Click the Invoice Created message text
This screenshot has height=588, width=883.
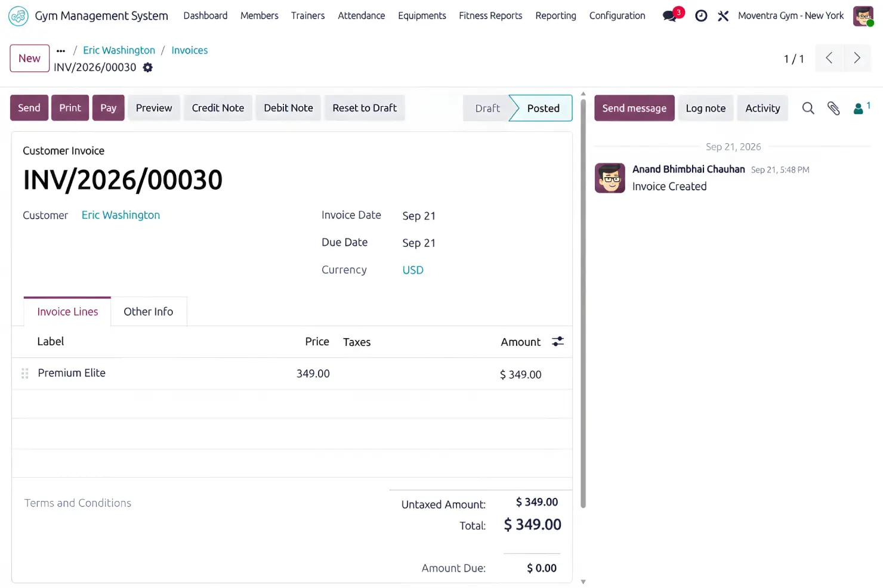pos(669,187)
